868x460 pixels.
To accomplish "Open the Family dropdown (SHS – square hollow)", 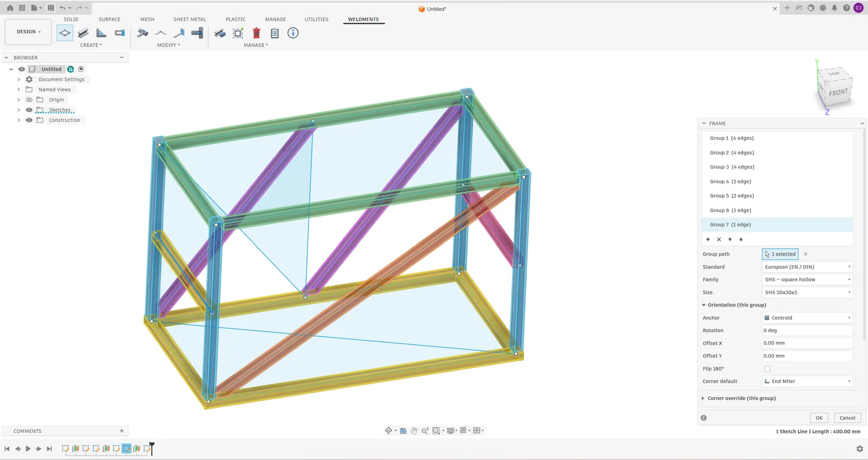I will (807, 279).
